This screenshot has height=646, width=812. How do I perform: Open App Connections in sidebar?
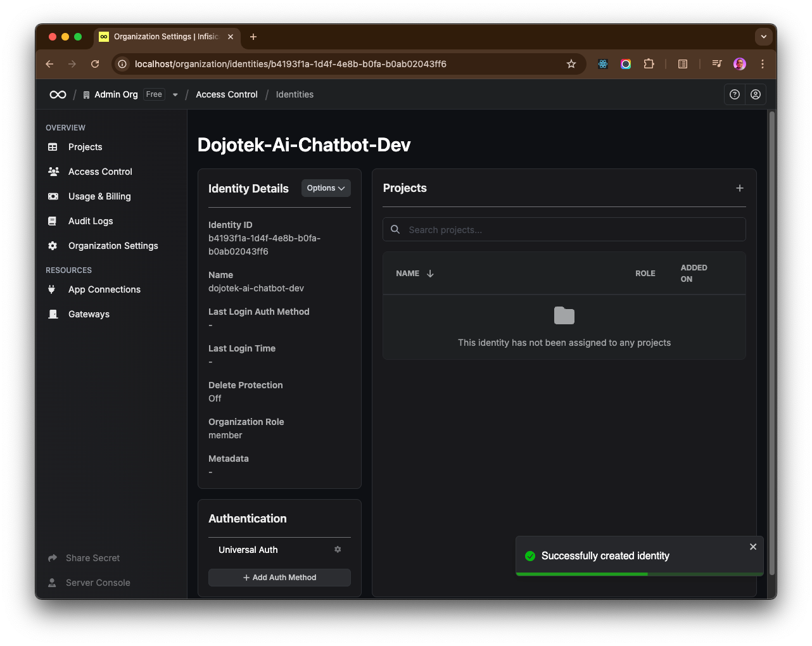pos(105,289)
